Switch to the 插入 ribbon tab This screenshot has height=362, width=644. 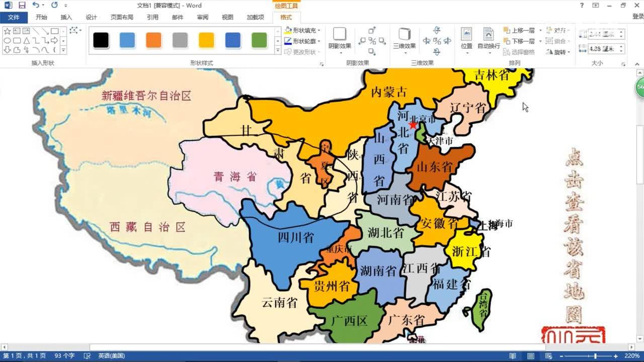point(66,17)
